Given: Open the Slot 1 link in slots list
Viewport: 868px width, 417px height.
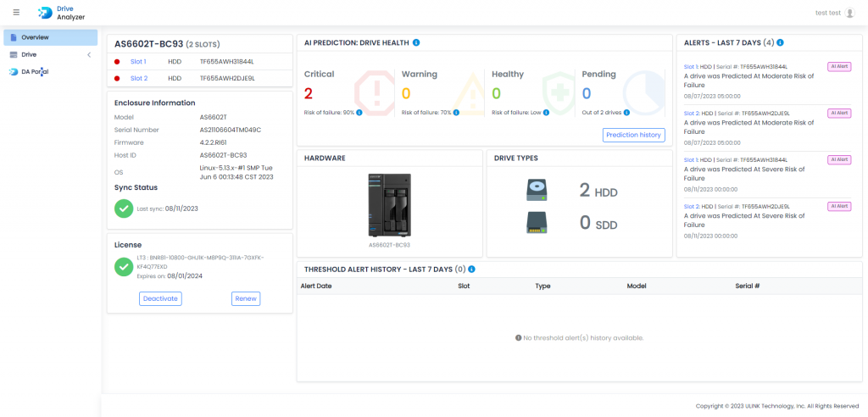Looking at the screenshot, I should point(138,62).
